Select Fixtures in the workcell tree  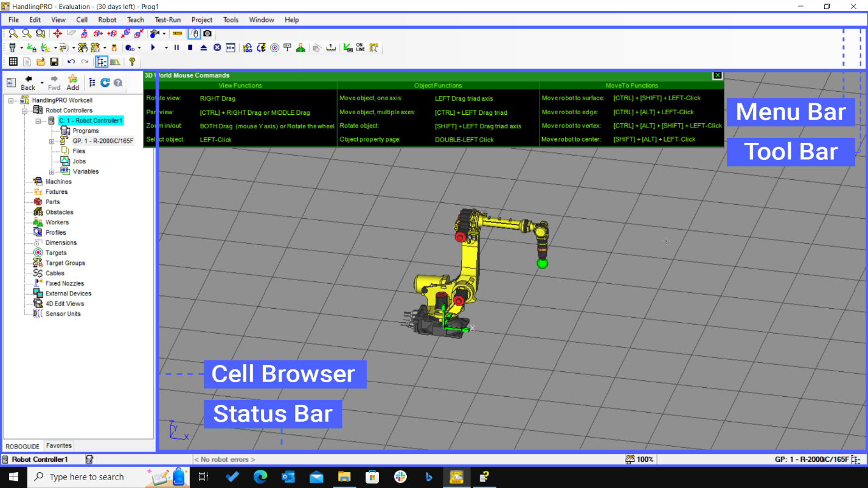(56, 192)
